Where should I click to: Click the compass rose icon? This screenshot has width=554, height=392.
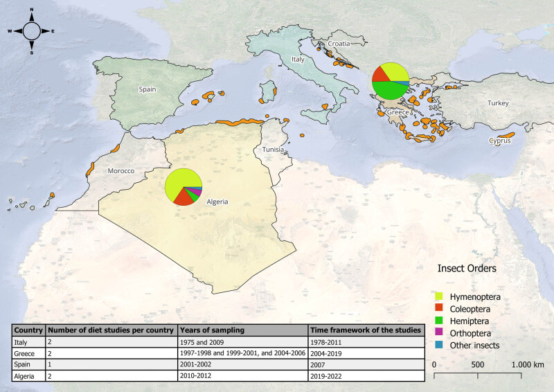pyautogui.click(x=31, y=31)
